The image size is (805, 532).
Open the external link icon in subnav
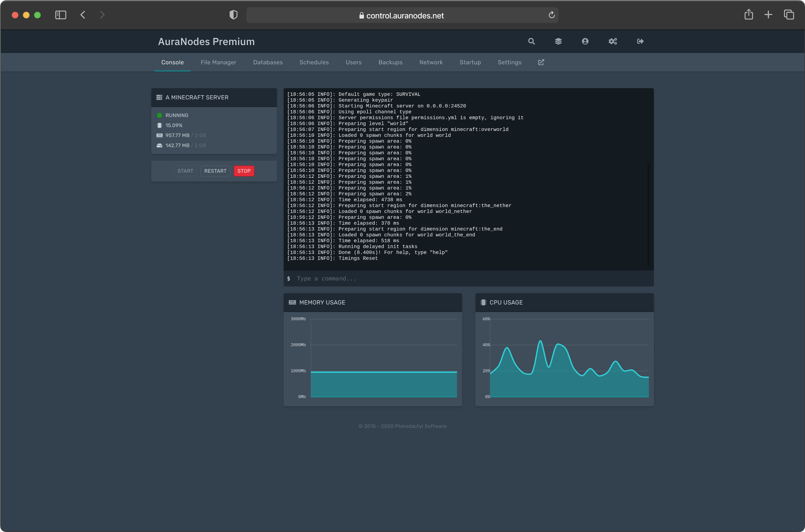tap(541, 62)
